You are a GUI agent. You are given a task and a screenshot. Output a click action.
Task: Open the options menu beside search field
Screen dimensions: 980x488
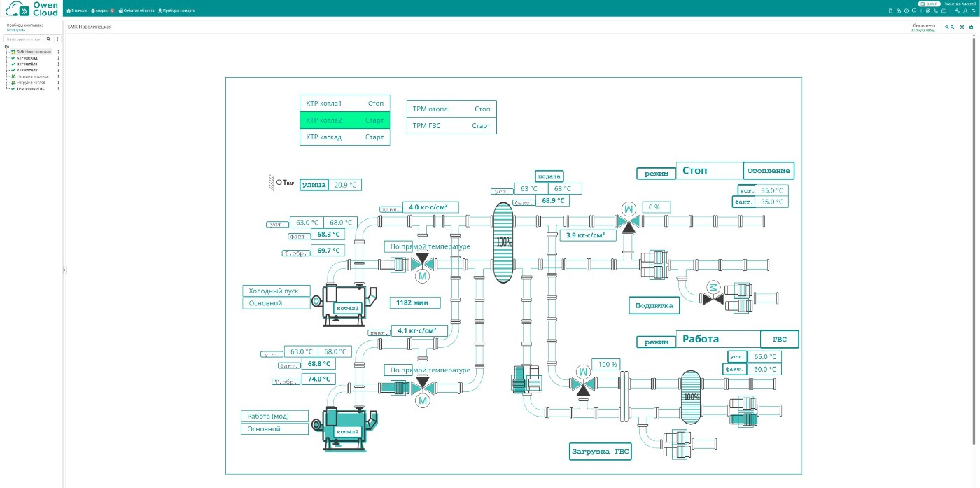coord(57,39)
